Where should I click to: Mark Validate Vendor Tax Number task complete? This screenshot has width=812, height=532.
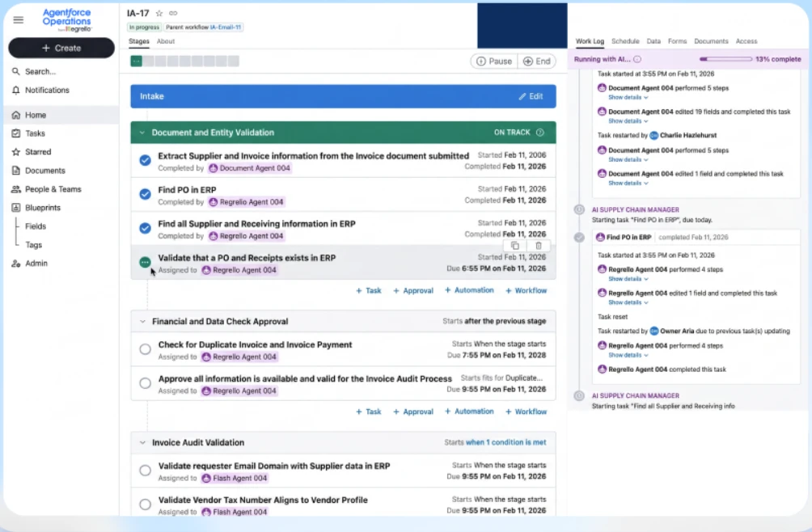pyautogui.click(x=145, y=504)
